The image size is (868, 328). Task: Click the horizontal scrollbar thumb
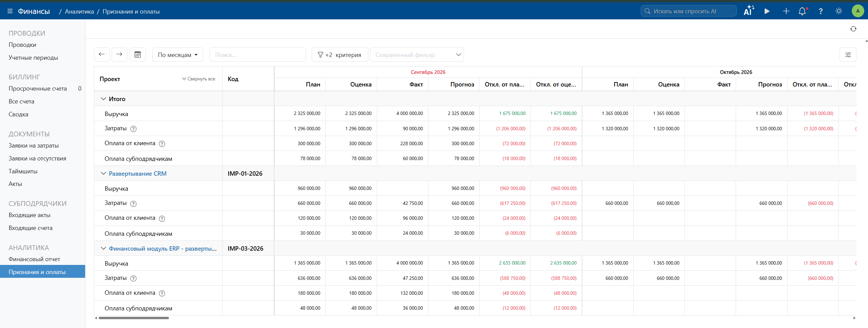[134, 318]
